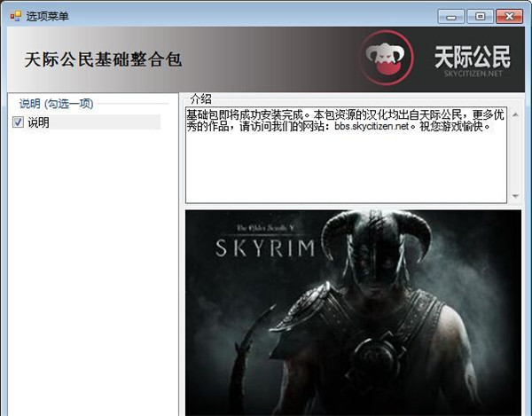Minimize the 选项菜单 window
Image resolution: width=532 pixels, height=416 pixels.
click(x=451, y=16)
